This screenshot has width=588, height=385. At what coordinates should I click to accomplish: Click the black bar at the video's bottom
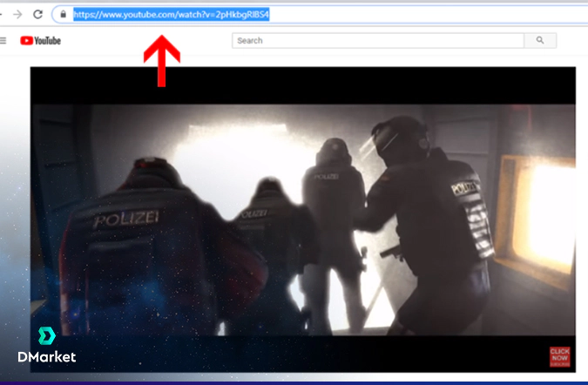pyautogui.click(x=287, y=354)
